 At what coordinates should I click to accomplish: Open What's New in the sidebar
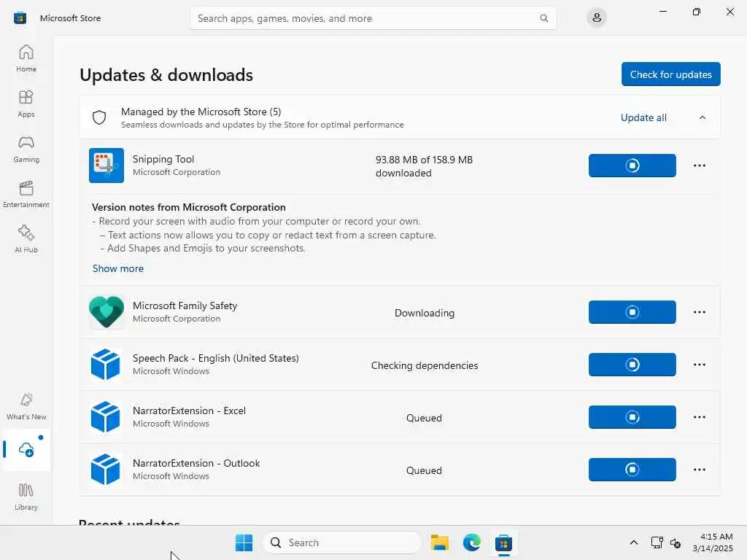tap(26, 406)
